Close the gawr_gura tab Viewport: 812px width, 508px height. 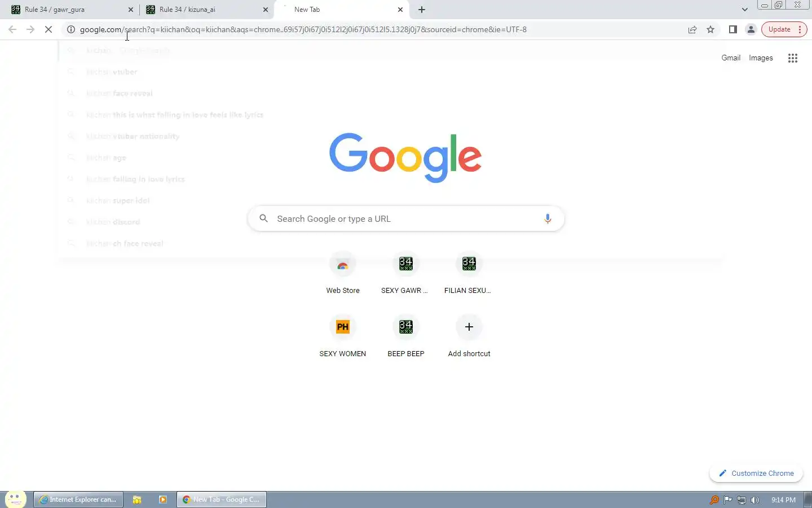tap(131, 10)
